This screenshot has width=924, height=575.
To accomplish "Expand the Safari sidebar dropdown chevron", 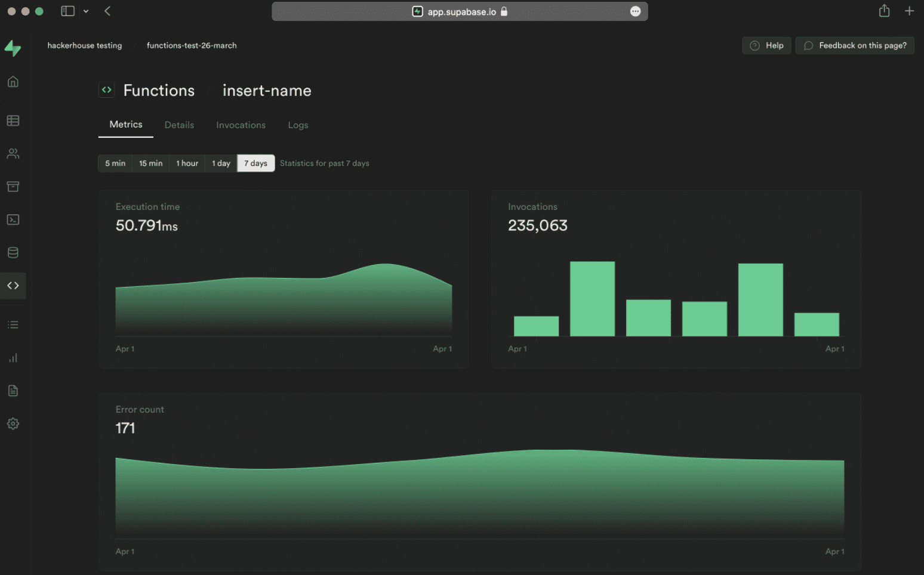I will (86, 11).
